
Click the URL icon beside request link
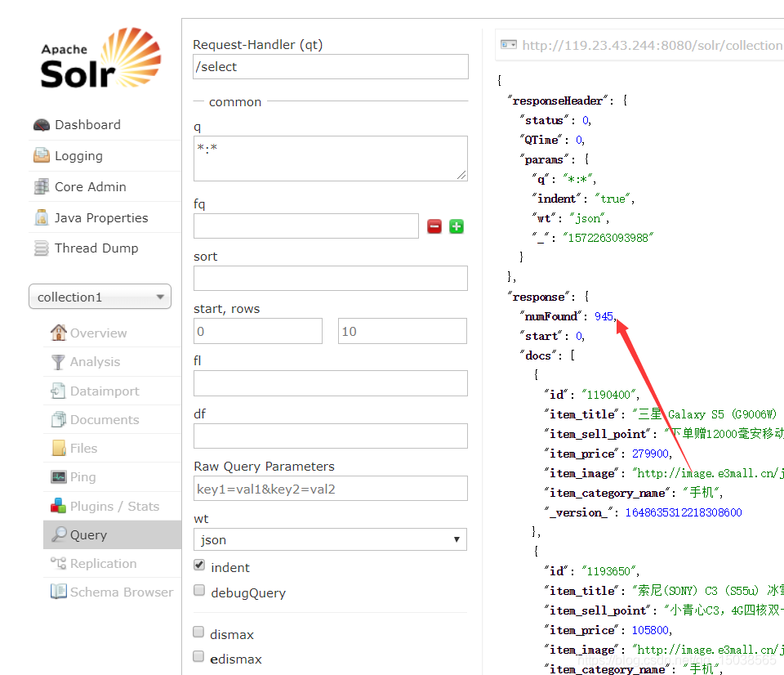[x=509, y=44]
